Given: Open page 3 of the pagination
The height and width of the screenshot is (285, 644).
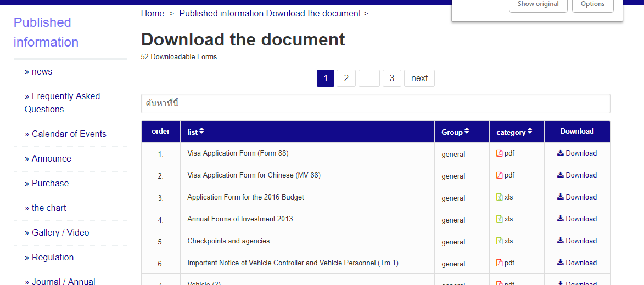Looking at the screenshot, I should click(x=392, y=78).
